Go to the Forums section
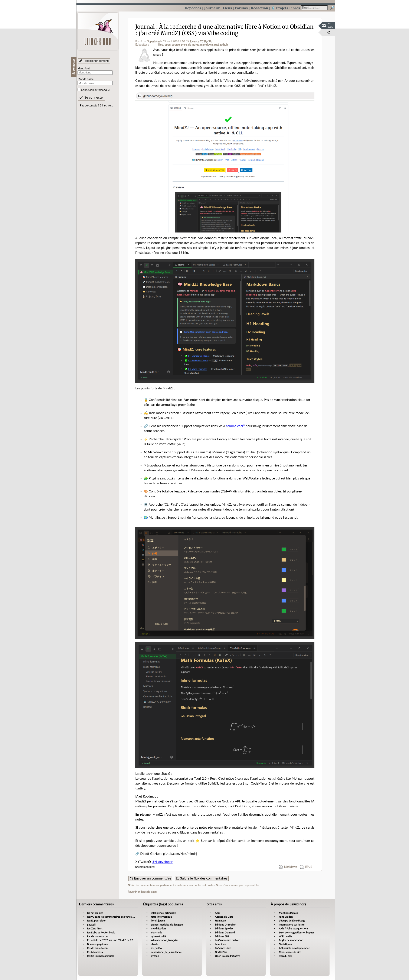Viewport: 409px width, 980px height. 241,8
